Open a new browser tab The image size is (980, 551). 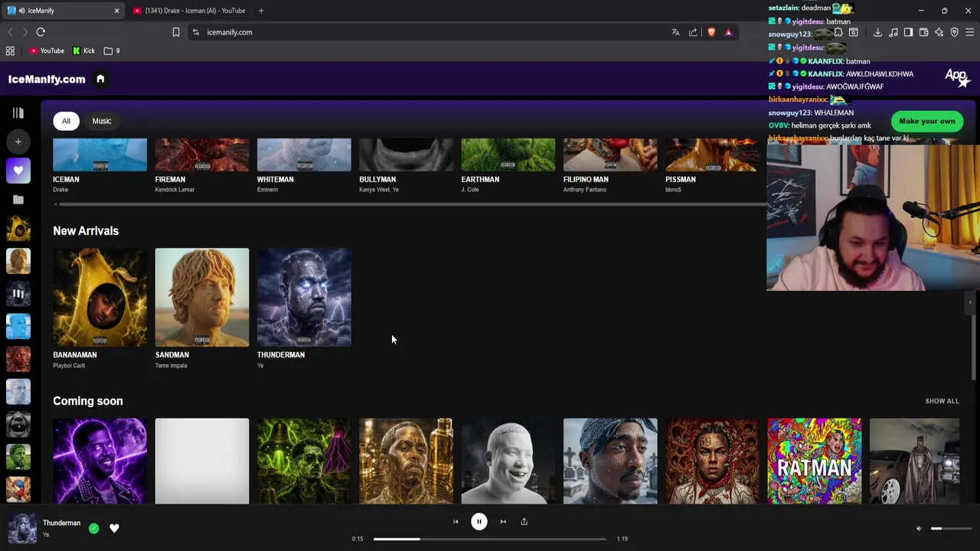[x=261, y=11]
